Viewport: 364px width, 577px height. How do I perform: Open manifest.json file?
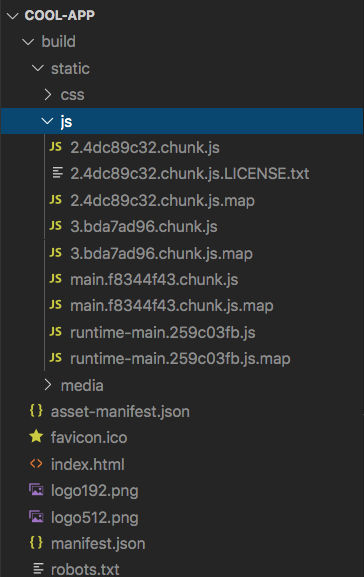tap(98, 544)
